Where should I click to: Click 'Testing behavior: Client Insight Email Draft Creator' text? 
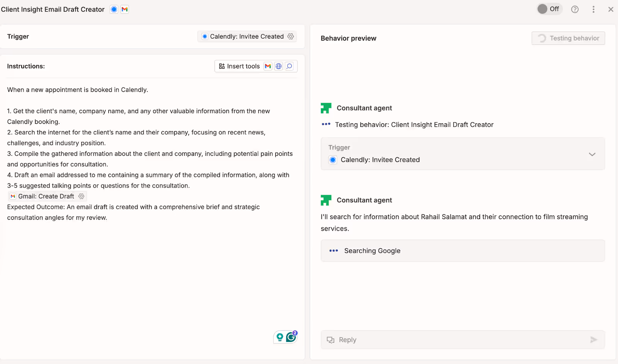pos(414,125)
